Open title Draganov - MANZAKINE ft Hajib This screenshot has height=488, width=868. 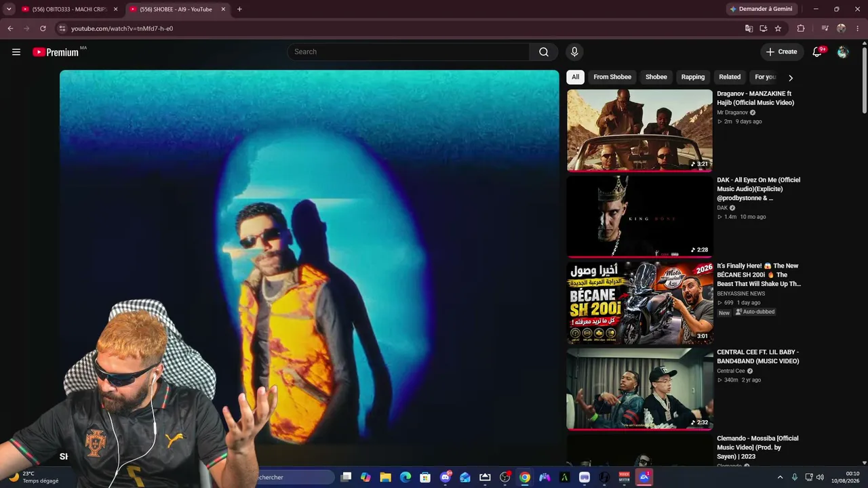pos(755,98)
